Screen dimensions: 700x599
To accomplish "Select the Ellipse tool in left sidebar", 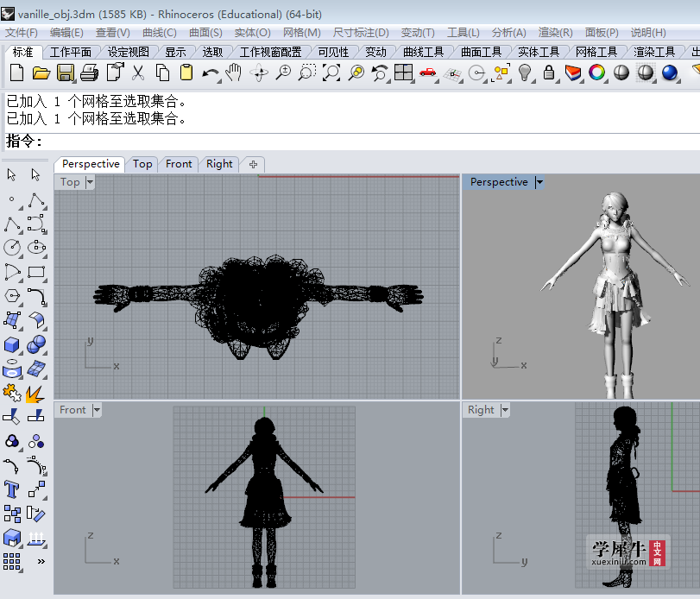I will (36, 247).
